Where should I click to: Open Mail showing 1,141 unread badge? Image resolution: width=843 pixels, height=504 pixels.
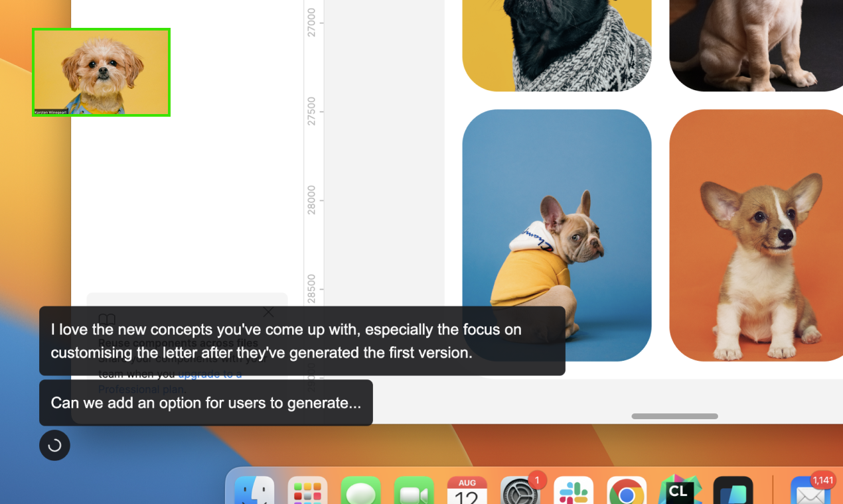(811, 492)
